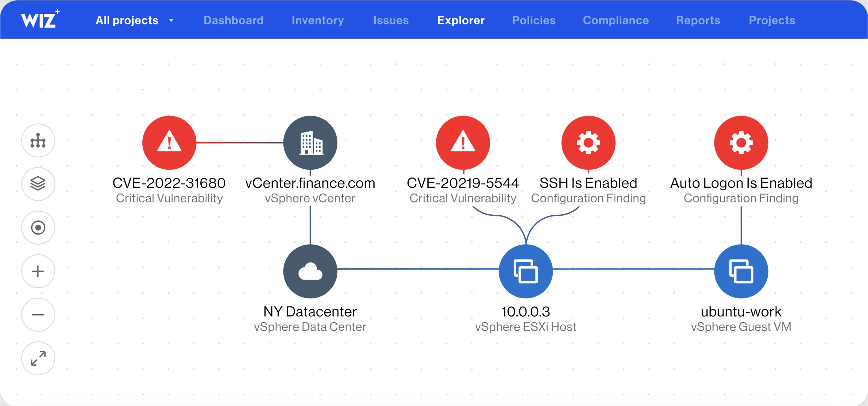This screenshot has height=406, width=868.
Task: Click the center target icon
Action: 38,228
